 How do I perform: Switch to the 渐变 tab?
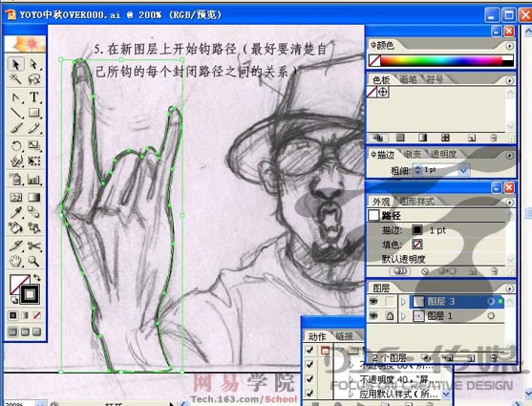coord(413,155)
